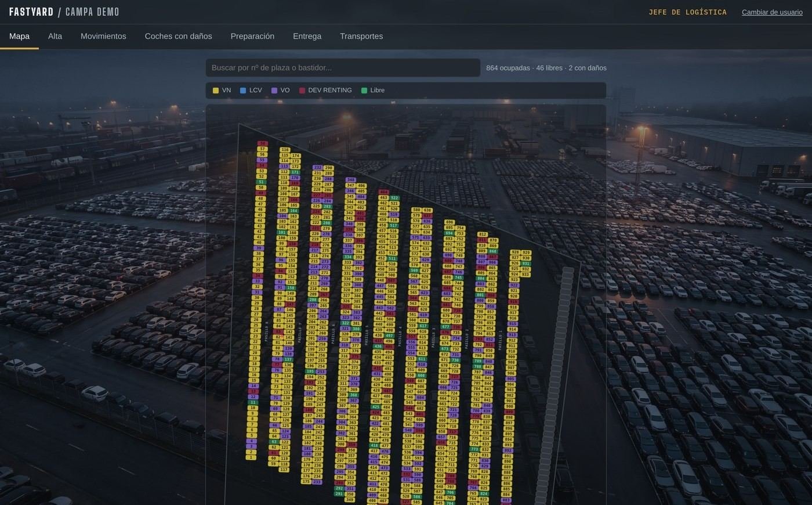Viewport: 812px width, 505px height.
Task: Select parking slot 812
Action: [483, 235]
